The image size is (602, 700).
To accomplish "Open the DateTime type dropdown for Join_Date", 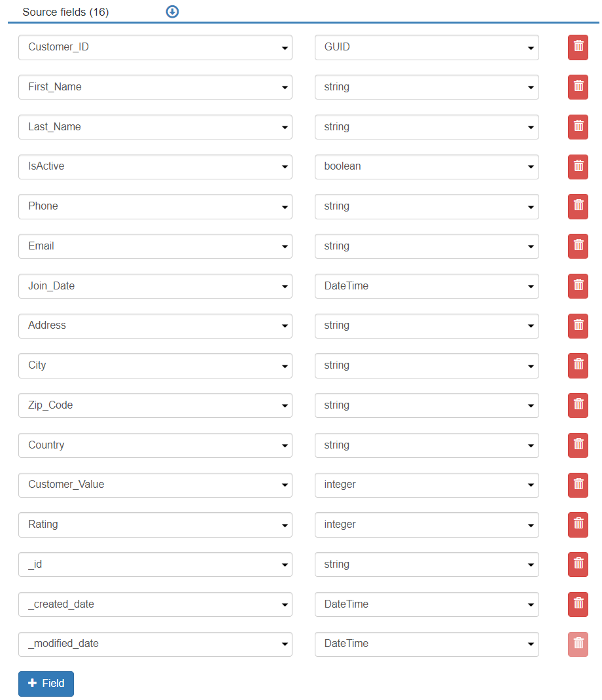I will pyautogui.click(x=427, y=286).
